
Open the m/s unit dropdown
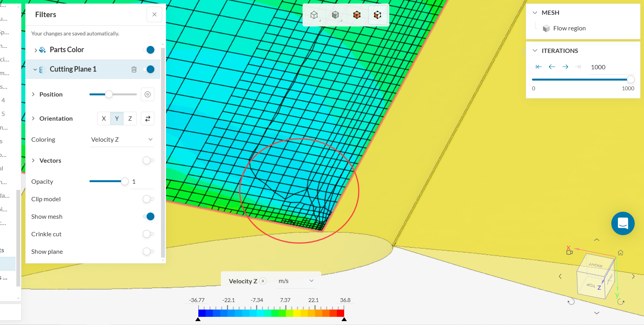click(296, 281)
